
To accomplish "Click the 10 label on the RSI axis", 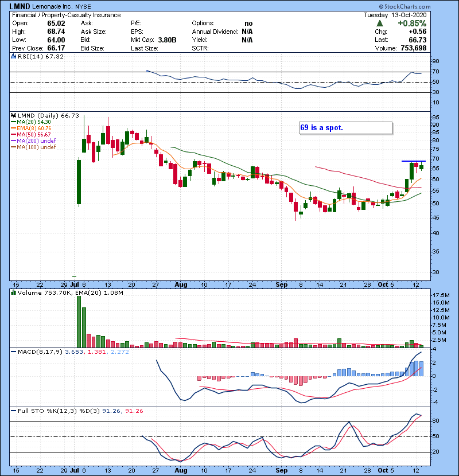I will 435,103.
